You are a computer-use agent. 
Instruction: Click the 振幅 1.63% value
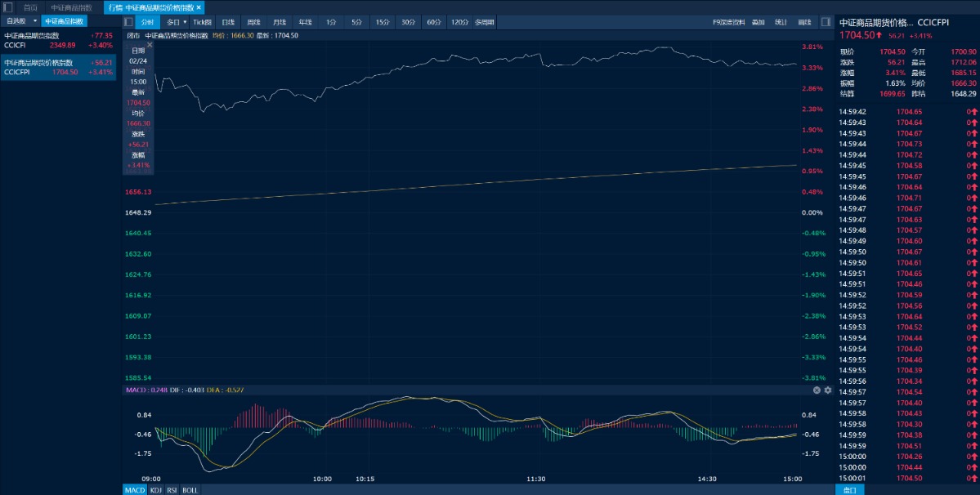(x=895, y=83)
